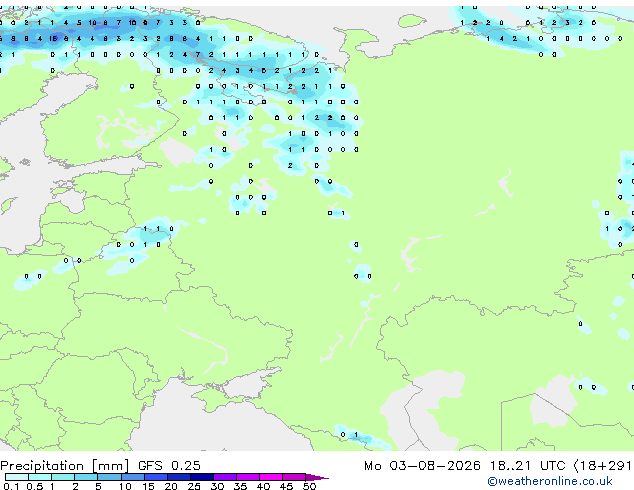Screen dimensions: 634x490
Task: Choose the 20–25 mm legend swatch
Action: pos(178,477)
